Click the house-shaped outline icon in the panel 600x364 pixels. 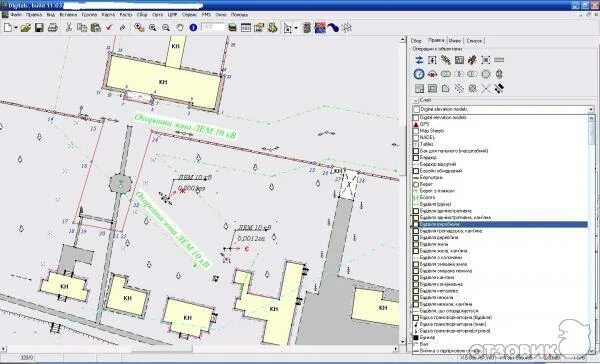446,88
